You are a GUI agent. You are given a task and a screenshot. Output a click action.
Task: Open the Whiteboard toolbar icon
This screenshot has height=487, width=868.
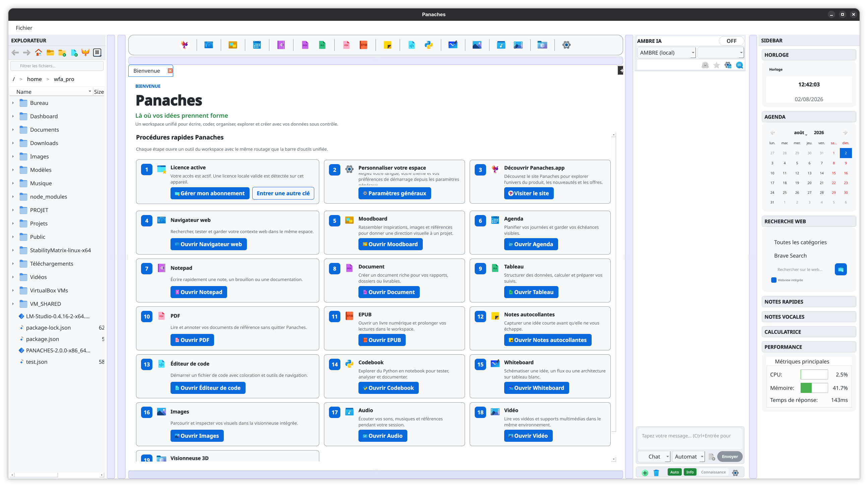(453, 45)
